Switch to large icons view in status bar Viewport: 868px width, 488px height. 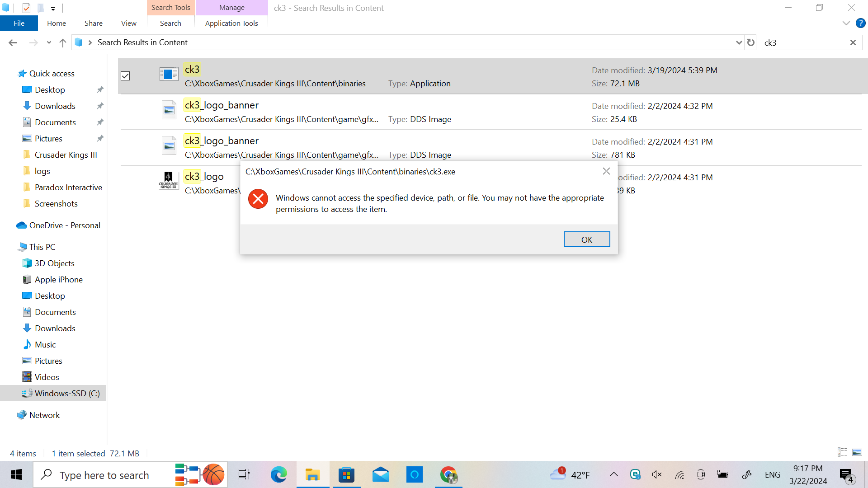coord(858,452)
